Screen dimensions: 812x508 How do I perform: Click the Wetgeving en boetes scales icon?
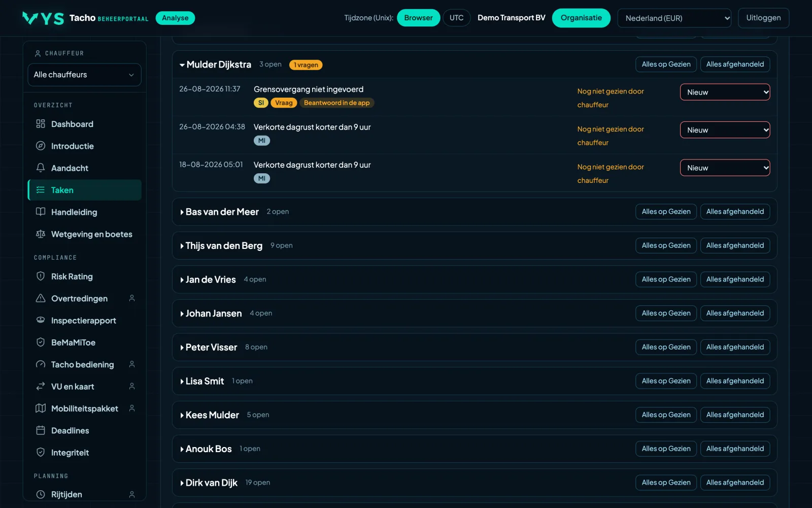click(x=41, y=234)
